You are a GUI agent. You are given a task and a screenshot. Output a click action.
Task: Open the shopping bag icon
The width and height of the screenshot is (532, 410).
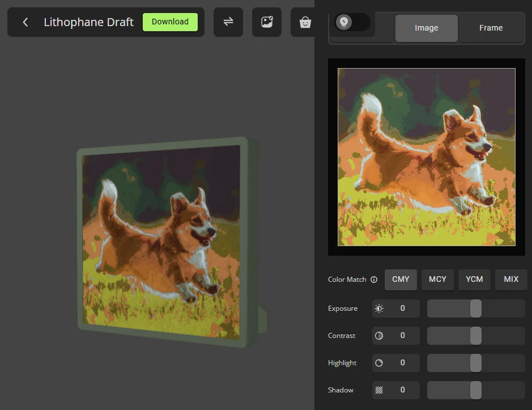[305, 22]
